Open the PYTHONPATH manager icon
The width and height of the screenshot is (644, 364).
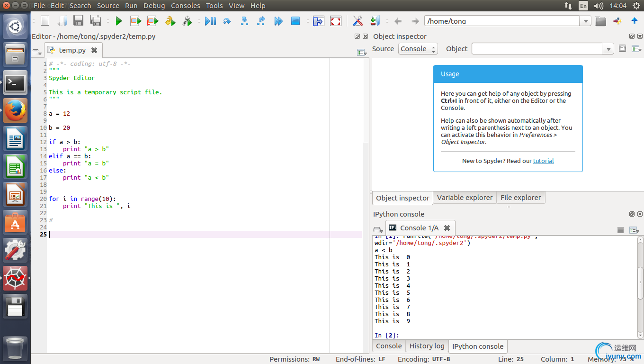pyautogui.click(x=375, y=21)
